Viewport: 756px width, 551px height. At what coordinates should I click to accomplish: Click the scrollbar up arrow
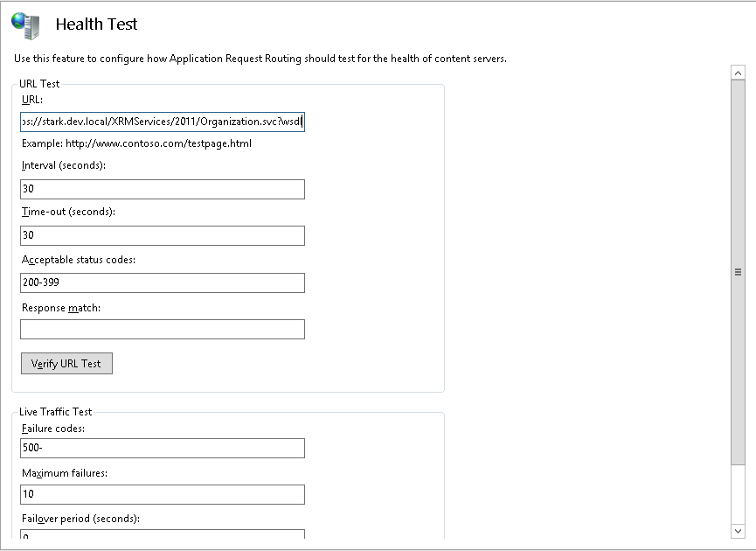(738, 73)
